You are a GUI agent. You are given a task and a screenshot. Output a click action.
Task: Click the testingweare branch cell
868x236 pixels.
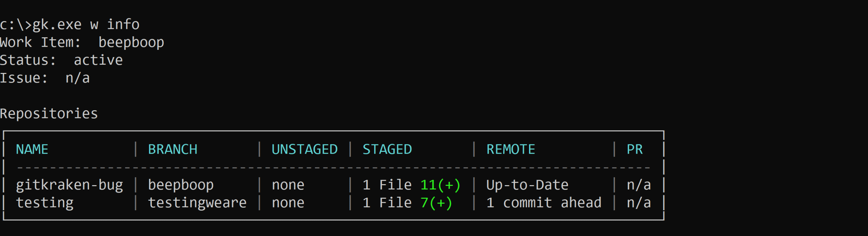pyautogui.click(x=197, y=203)
